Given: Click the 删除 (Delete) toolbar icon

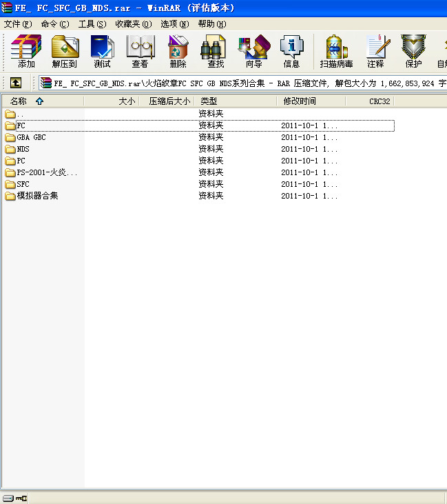Looking at the screenshot, I should coord(178,52).
